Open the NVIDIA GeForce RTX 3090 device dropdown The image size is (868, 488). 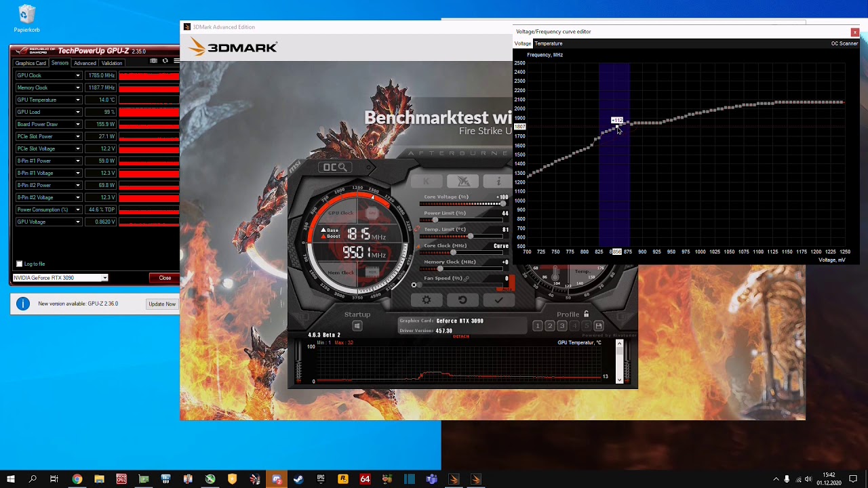click(104, 278)
